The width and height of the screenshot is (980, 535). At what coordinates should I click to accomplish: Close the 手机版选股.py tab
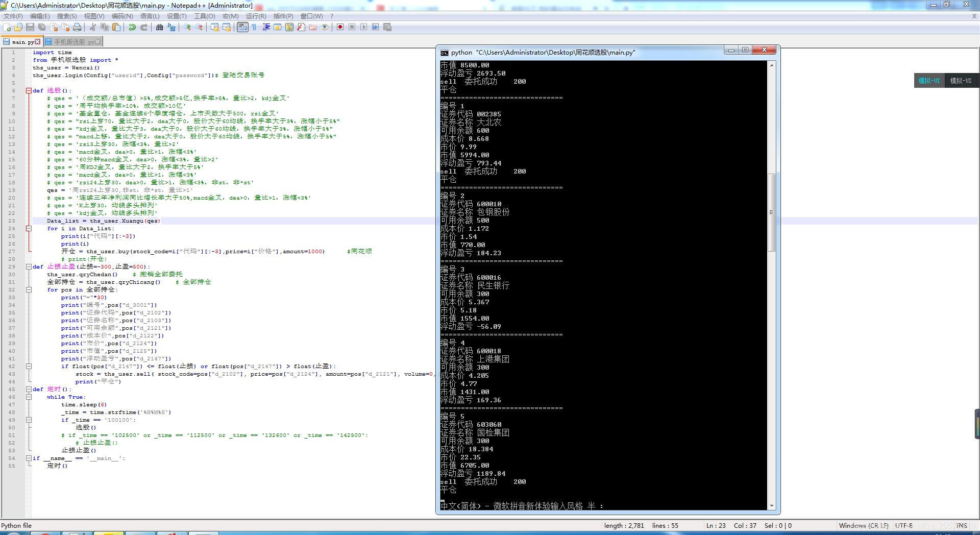coord(99,42)
